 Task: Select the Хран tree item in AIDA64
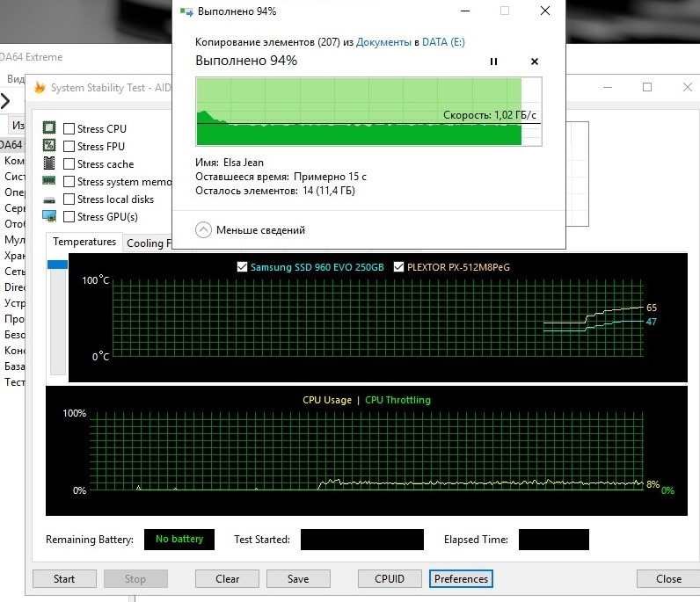(14, 256)
